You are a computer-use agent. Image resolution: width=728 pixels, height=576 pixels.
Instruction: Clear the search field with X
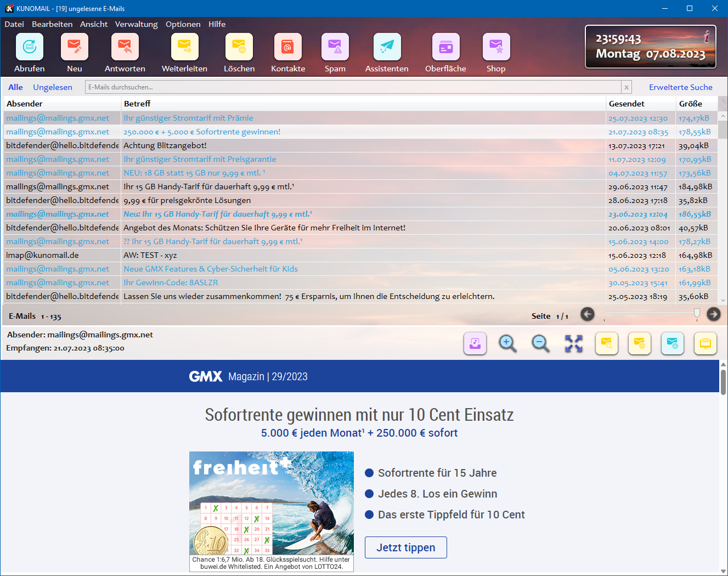[627, 87]
